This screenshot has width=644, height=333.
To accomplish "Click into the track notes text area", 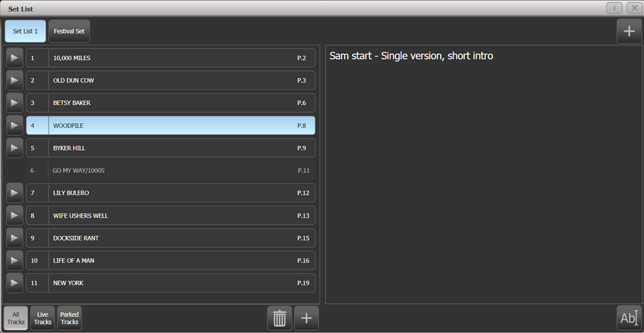I will pos(483,175).
